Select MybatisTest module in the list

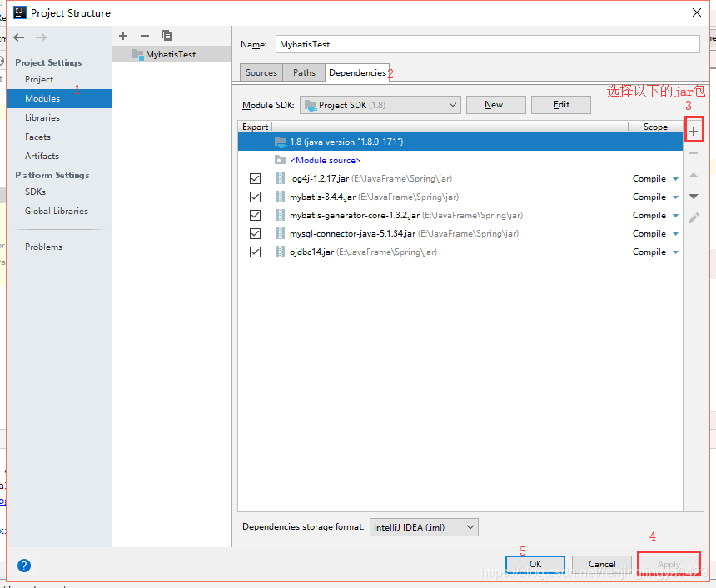click(x=172, y=54)
